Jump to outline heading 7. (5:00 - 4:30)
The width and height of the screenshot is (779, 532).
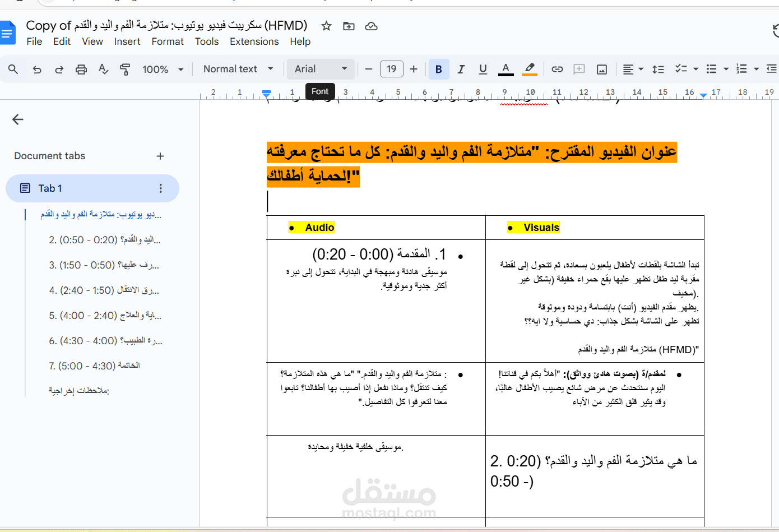tap(94, 366)
